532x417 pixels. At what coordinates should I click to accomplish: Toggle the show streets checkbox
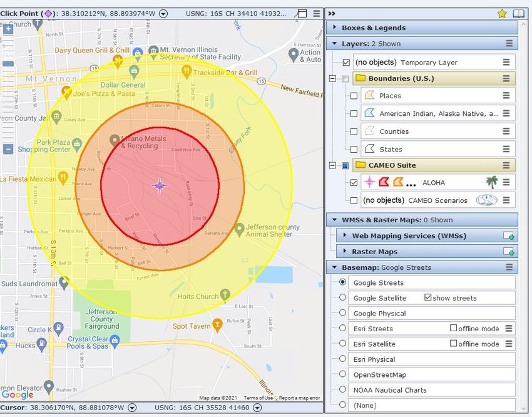point(428,297)
